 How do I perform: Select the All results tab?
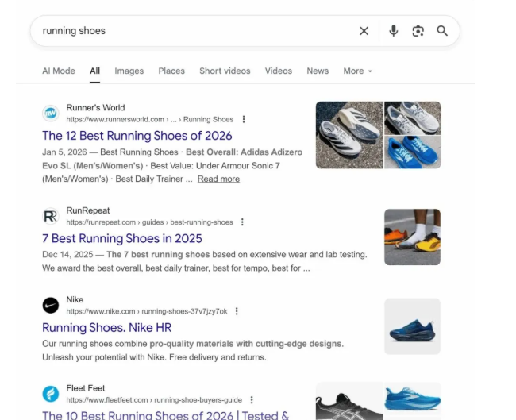[94, 71]
